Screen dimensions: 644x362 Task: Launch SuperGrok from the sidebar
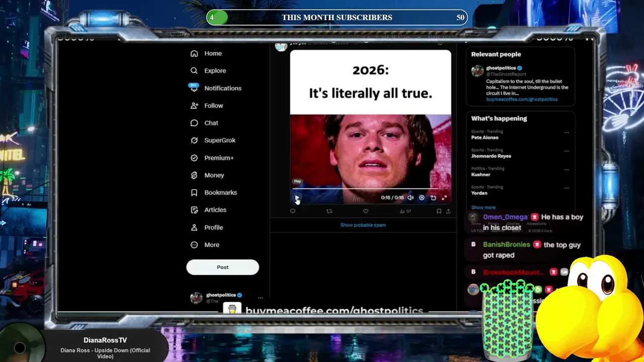tap(213, 140)
